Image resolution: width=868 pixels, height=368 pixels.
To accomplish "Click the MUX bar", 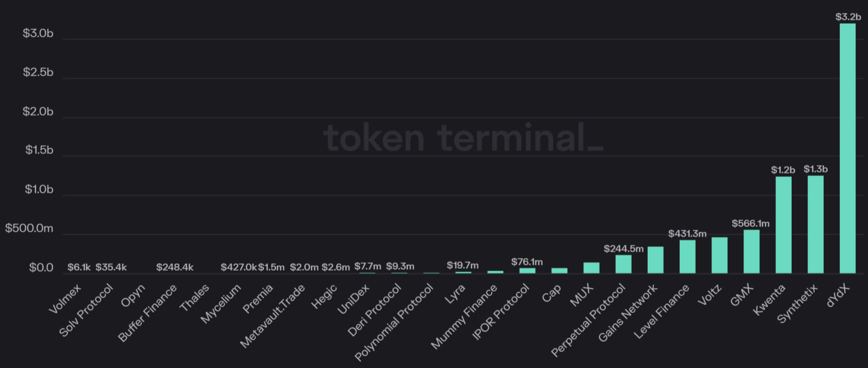I will [591, 268].
